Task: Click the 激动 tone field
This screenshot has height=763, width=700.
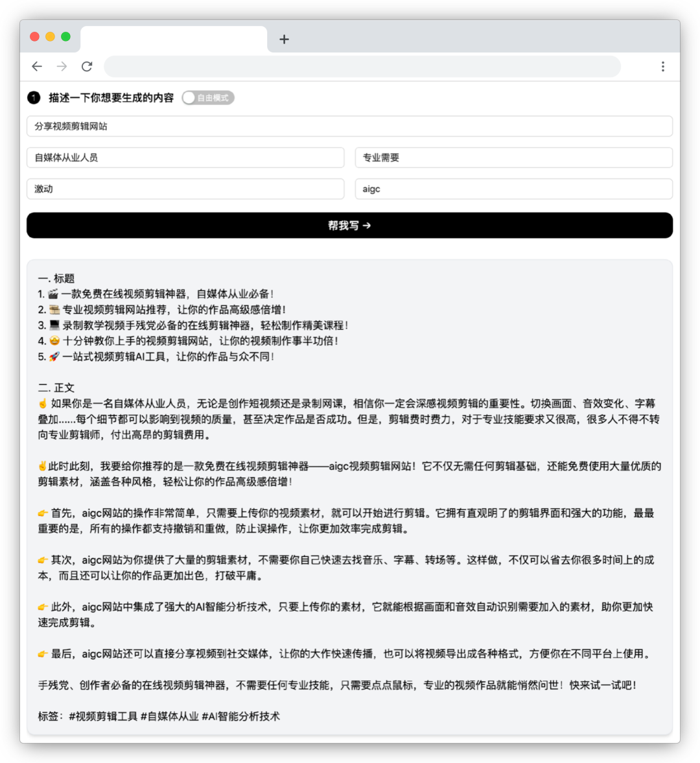Action: tap(185, 189)
